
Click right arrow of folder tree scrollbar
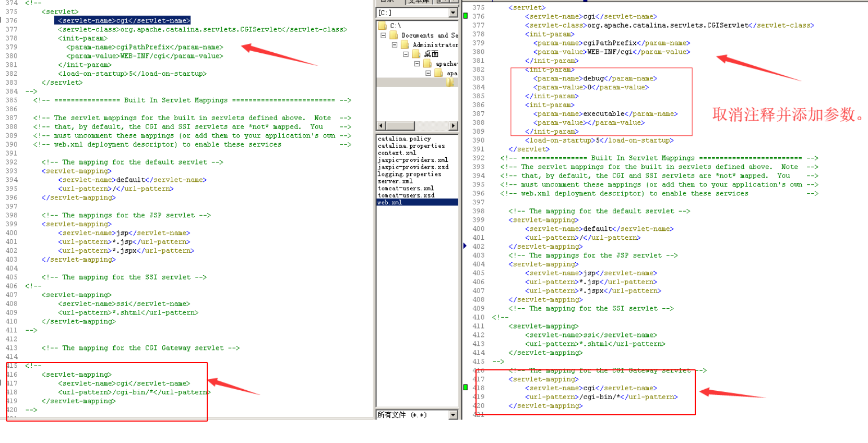click(x=453, y=126)
